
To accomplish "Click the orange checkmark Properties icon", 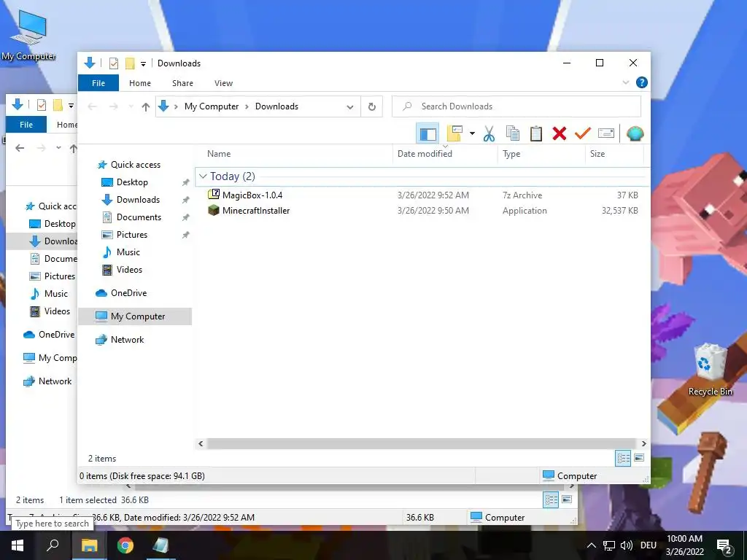I will (x=582, y=134).
